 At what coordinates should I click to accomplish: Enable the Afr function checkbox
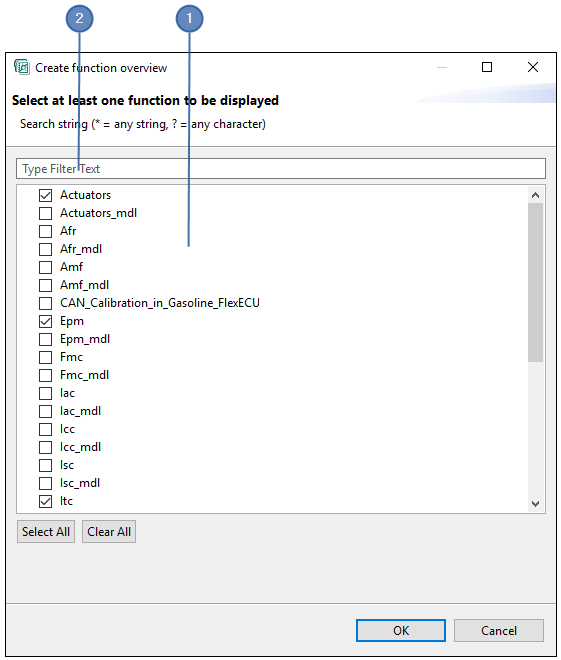coord(45,232)
